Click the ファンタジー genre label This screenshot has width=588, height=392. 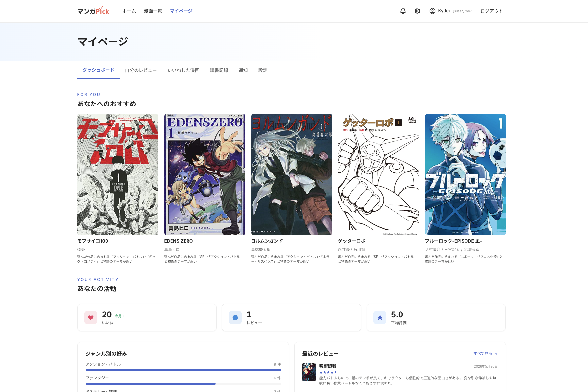[x=97, y=378]
